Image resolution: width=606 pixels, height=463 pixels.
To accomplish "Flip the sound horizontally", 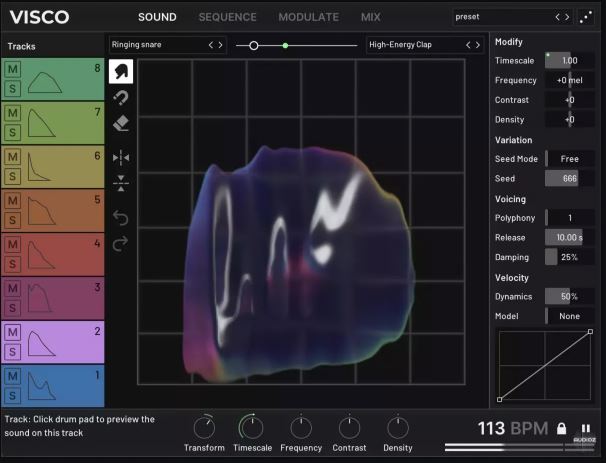I will pos(121,158).
